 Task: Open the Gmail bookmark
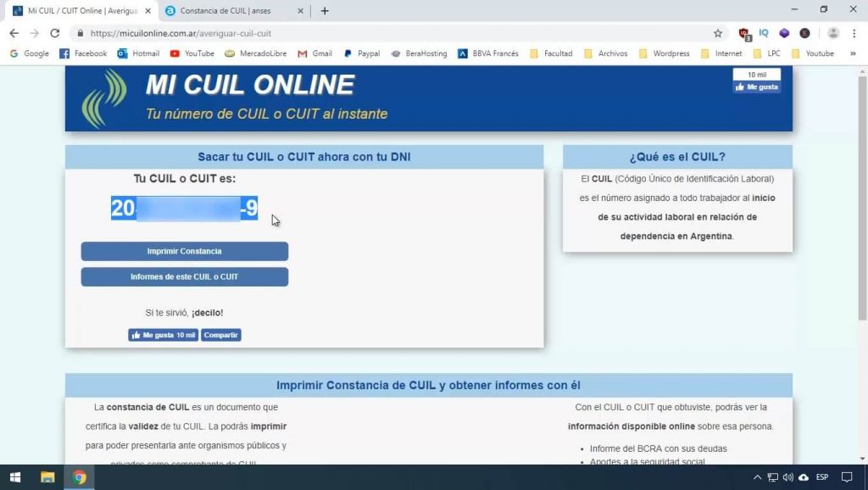(314, 53)
